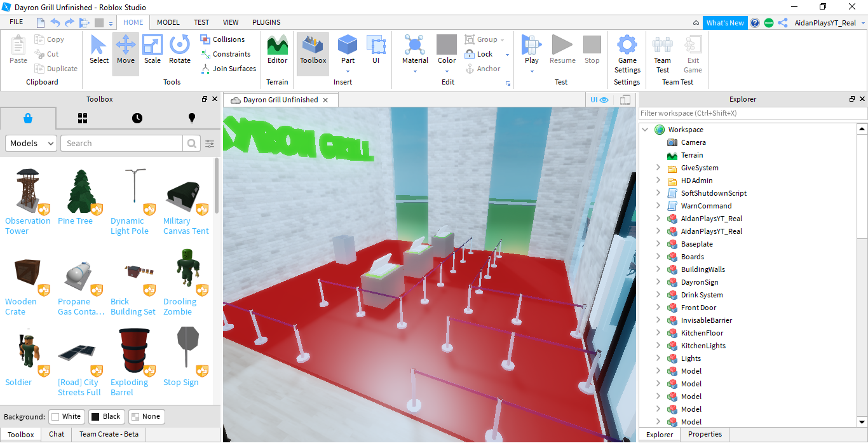
Task: Start a Team Test
Action: (x=662, y=54)
